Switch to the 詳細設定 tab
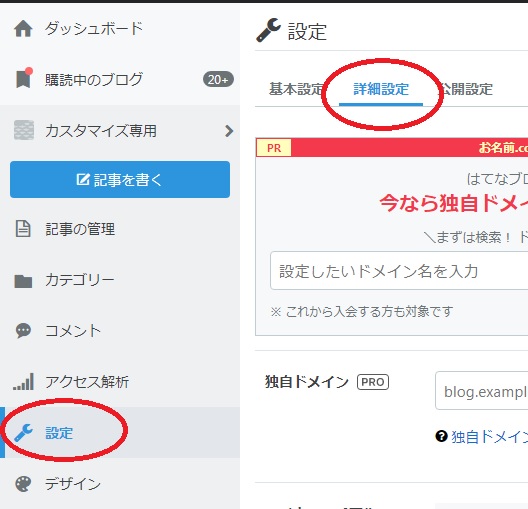528x509 pixels. (x=381, y=89)
